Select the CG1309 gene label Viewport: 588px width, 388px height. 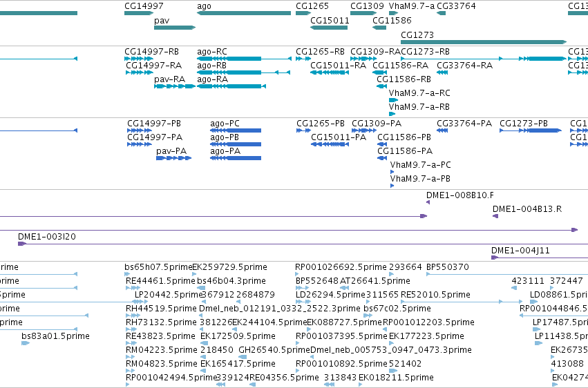[x=367, y=6]
